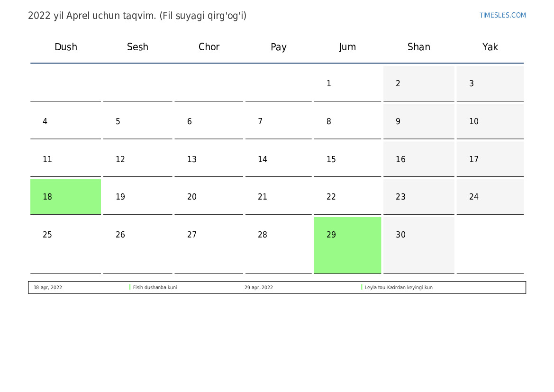This screenshot has width=554, height=392.
Task: Select Saturday April 30 cell
Action: point(418,245)
